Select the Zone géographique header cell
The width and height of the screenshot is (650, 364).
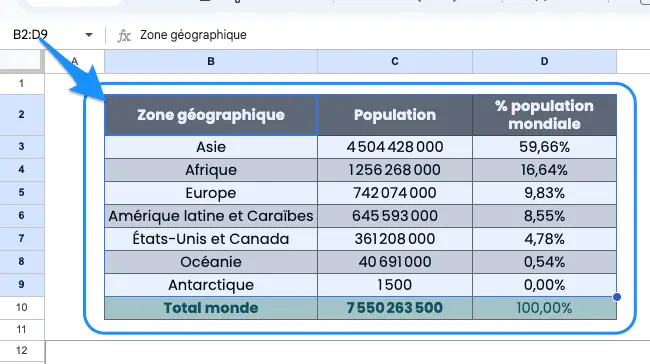pyautogui.click(x=211, y=115)
